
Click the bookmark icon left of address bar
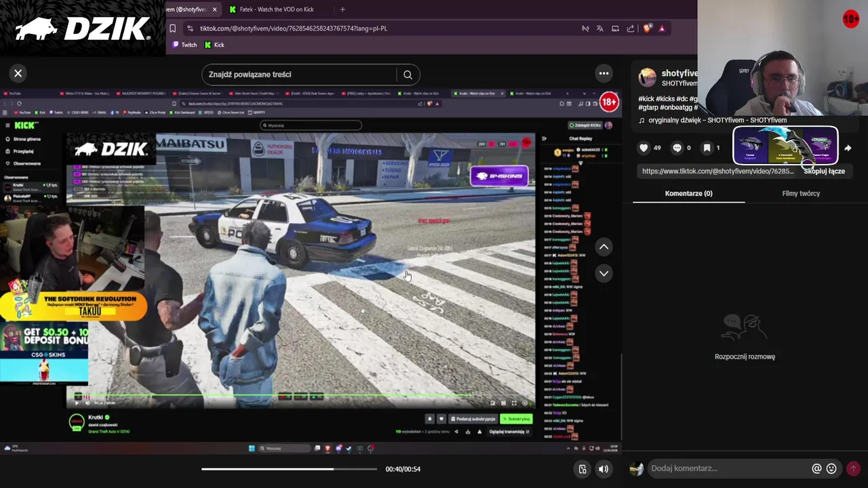(173, 28)
